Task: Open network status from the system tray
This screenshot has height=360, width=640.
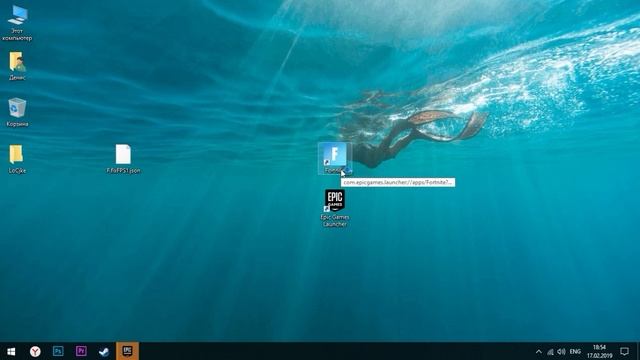Action: point(550,351)
